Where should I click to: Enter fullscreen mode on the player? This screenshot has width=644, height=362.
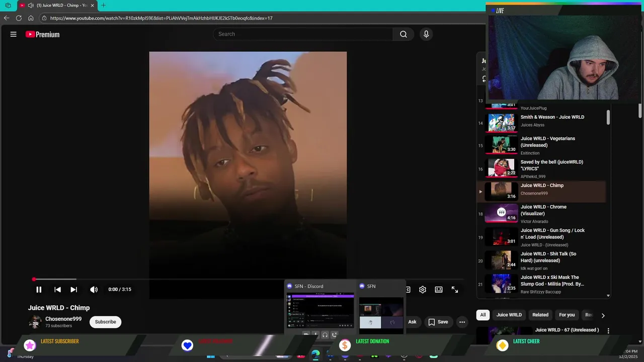(455, 290)
